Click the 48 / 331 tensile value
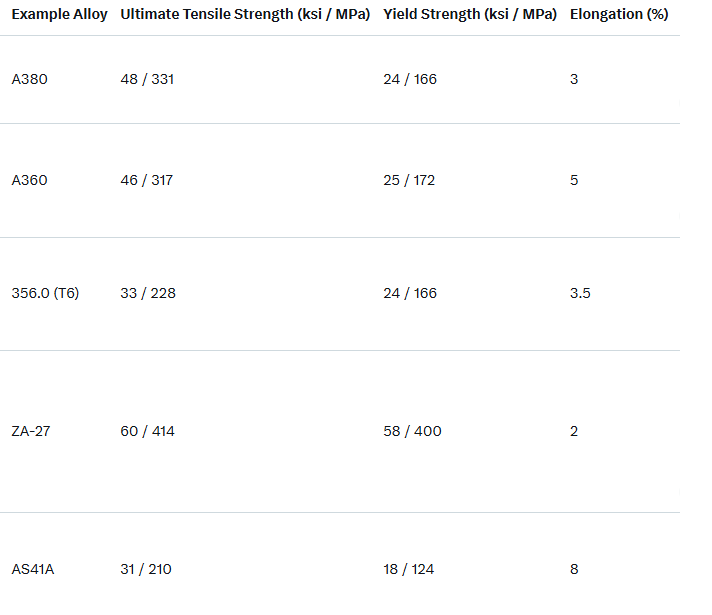 click(147, 79)
